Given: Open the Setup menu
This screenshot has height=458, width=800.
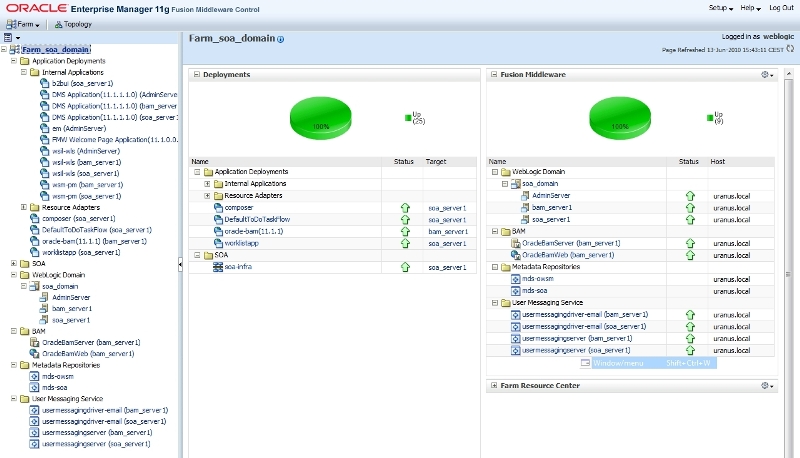Looking at the screenshot, I should pos(720,8).
